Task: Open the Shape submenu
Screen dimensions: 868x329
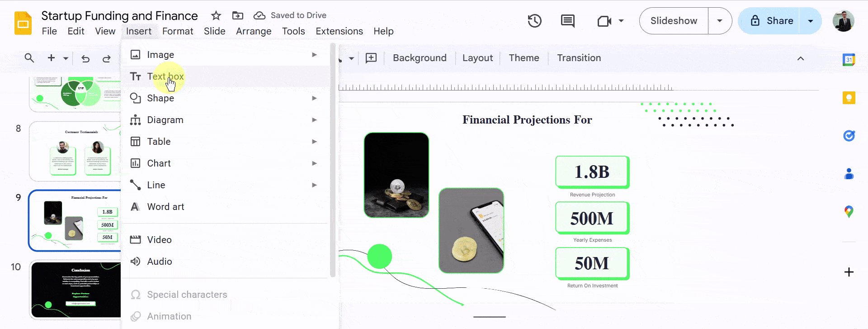Action: point(160,98)
